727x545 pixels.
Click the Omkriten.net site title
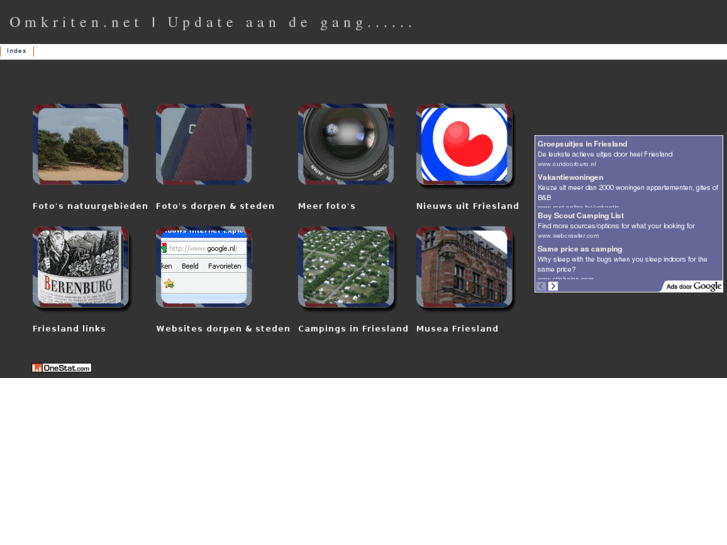(75, 22)
